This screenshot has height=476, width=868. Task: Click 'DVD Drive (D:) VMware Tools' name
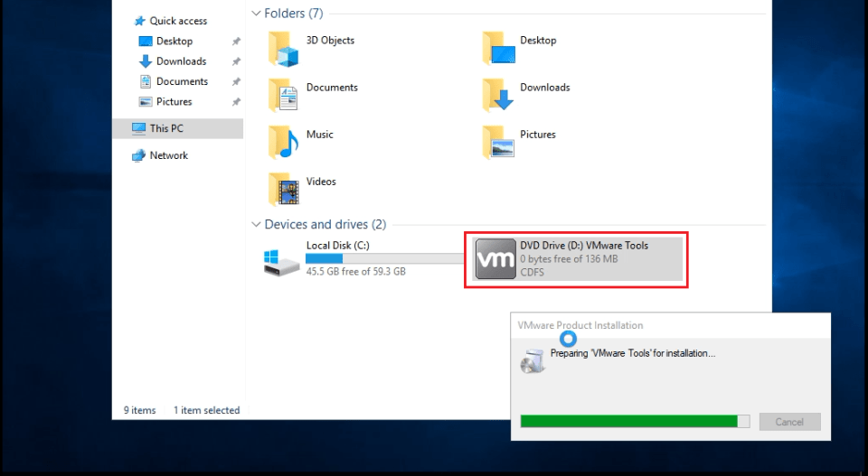pyautogui.click(x=584, y=246)
